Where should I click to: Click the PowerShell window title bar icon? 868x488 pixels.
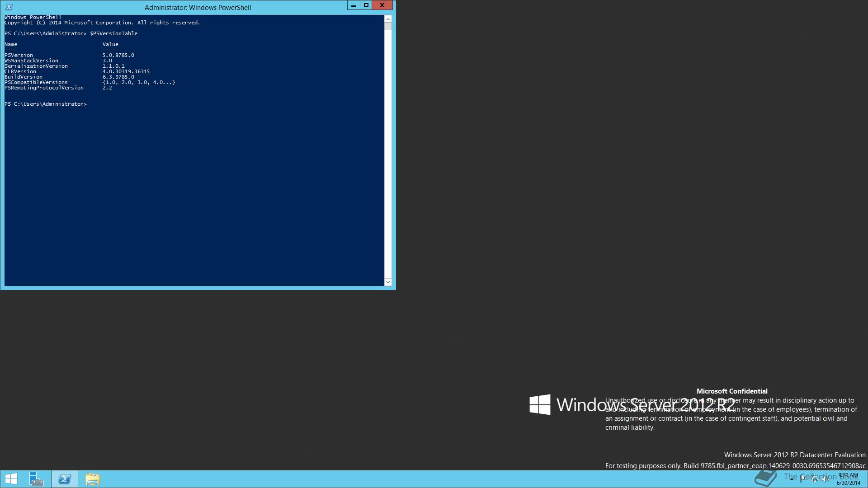tap(9, 7)
